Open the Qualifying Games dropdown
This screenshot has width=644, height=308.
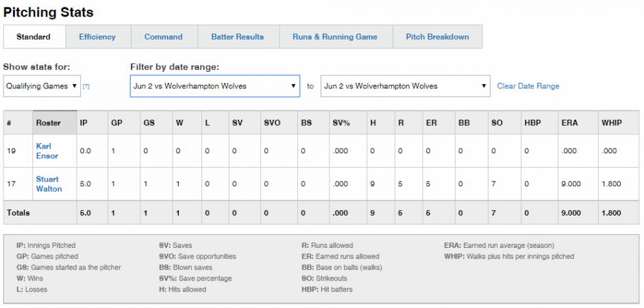42,86
